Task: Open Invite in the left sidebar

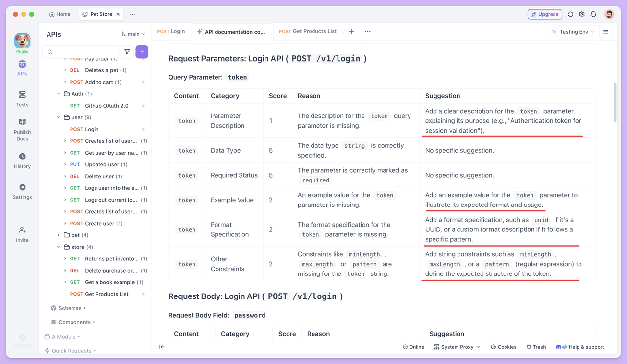Action: click(x=22, y=234)
